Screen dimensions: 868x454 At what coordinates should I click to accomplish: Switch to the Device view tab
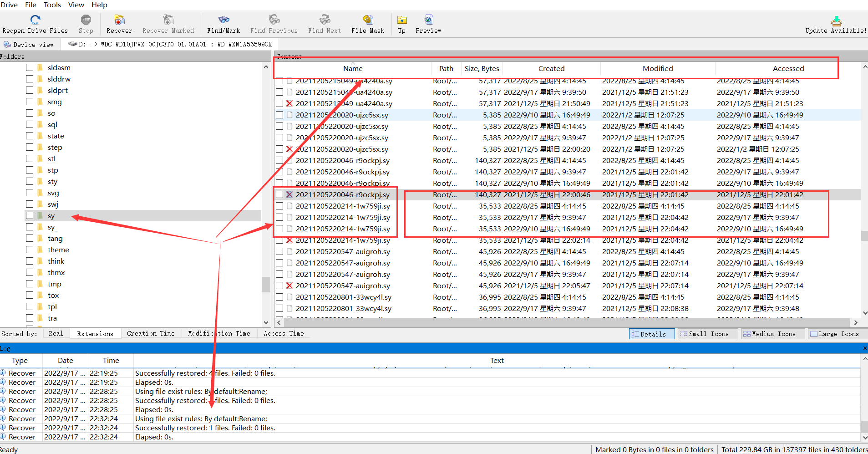coord(29,45)
